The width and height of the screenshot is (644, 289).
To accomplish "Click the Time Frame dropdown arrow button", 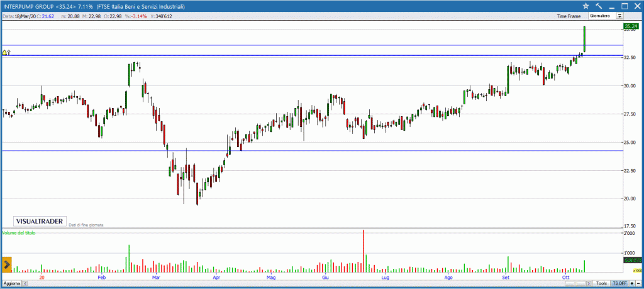I will click(619, 16).
